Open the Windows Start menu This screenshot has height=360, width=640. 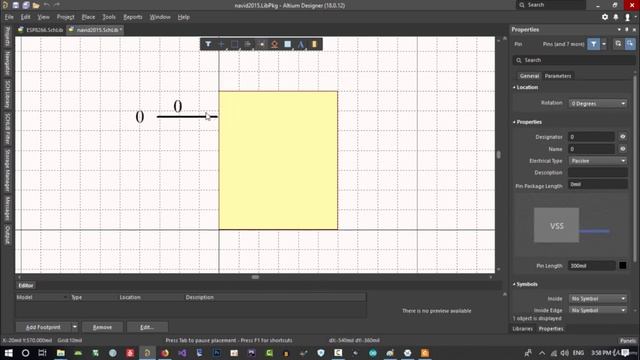(x=8, y=353)
